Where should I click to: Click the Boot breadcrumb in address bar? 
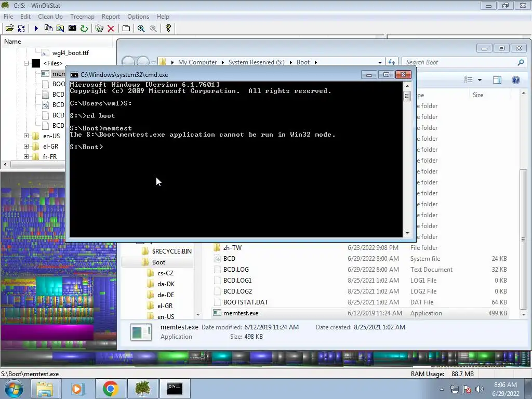303,62
